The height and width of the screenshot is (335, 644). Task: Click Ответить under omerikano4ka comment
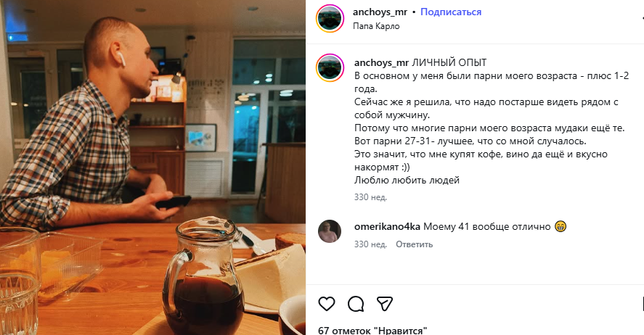pyautogui.click(x=414, y=244)
